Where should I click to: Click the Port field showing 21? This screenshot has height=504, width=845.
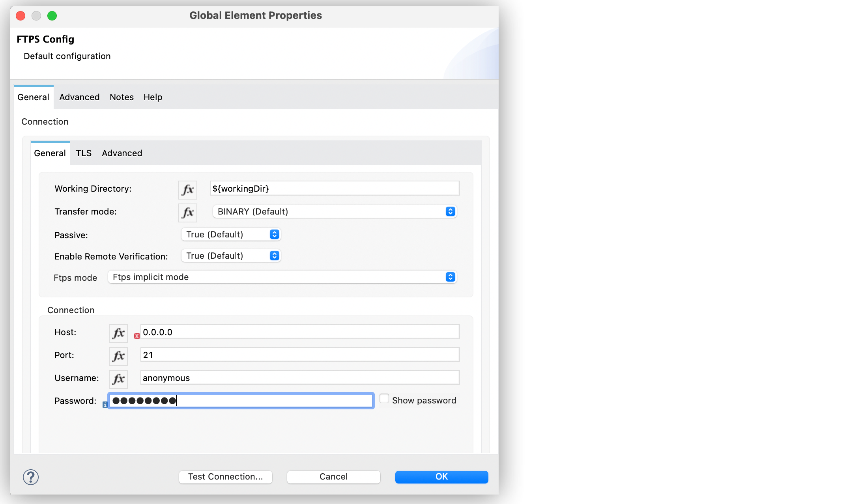click(300, 355)
